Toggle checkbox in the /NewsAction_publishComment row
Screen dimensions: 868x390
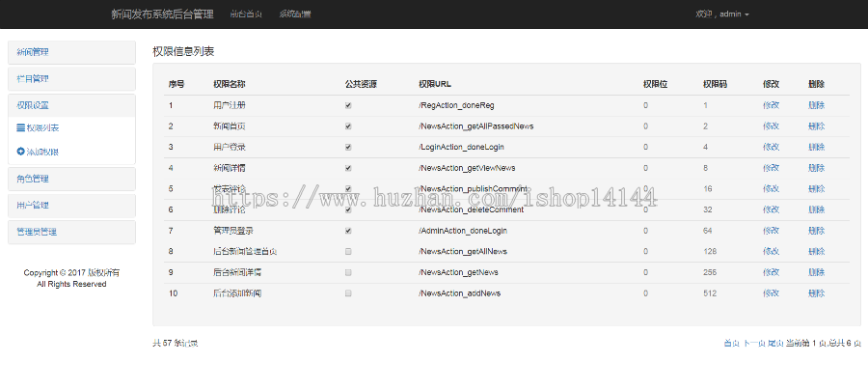coord(348,189)
